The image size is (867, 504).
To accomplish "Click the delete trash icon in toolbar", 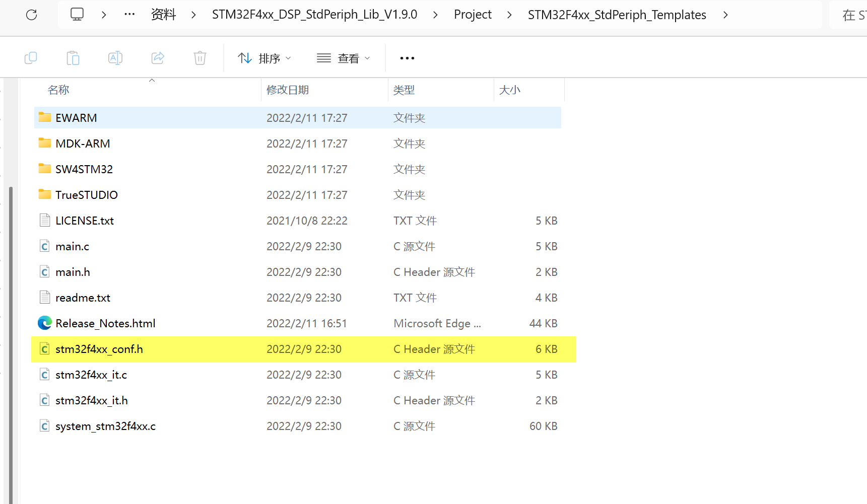I will tap(200, 58).
